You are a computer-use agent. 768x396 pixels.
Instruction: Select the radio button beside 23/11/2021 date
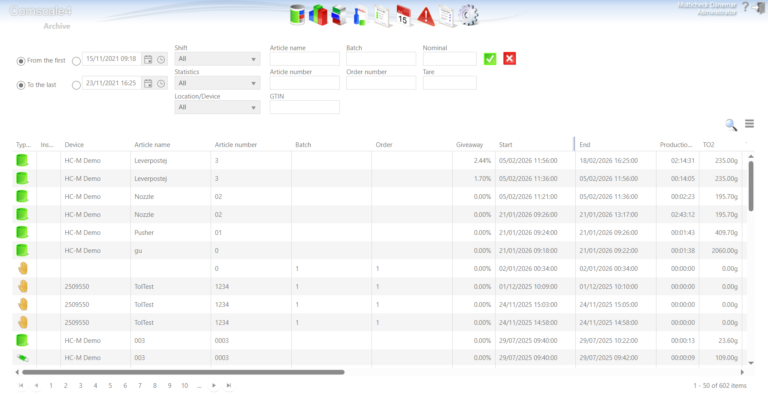point(76,85)
